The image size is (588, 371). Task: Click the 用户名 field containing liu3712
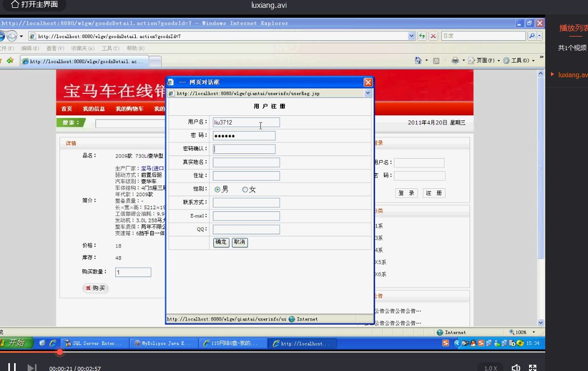(x=246, y=122)
